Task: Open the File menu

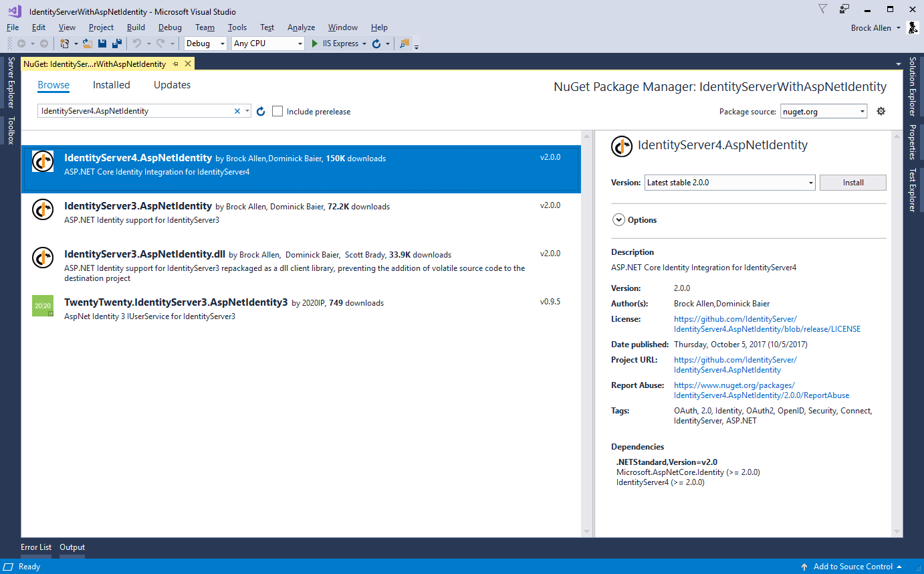Action: [13, 27]
